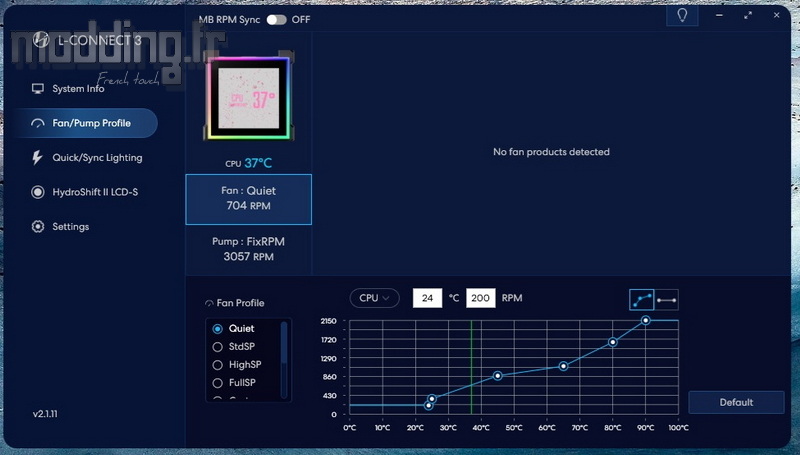Click the lightning bolt Quick/Sync Lighting icon

(38, 157)
